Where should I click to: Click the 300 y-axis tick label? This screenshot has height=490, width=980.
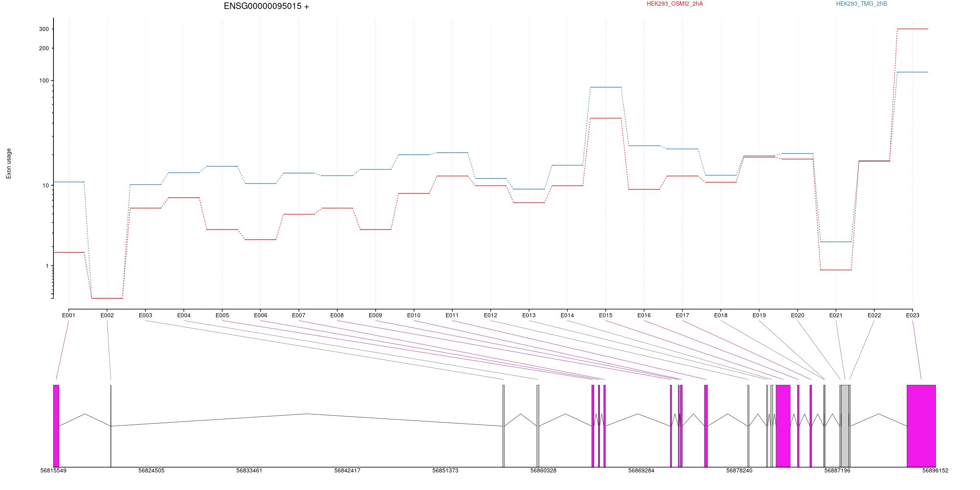coord(44,29)
